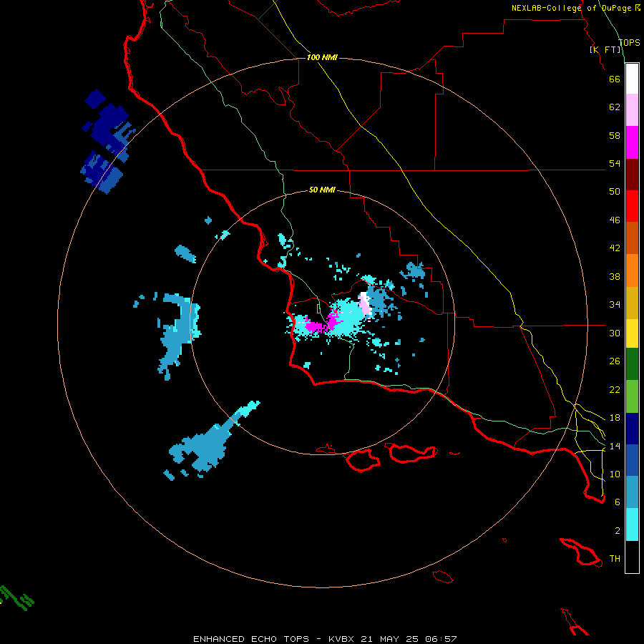Click the dark orange 42-46 legend swatch
Screen dimensions: 644x644
pos(632,238)
